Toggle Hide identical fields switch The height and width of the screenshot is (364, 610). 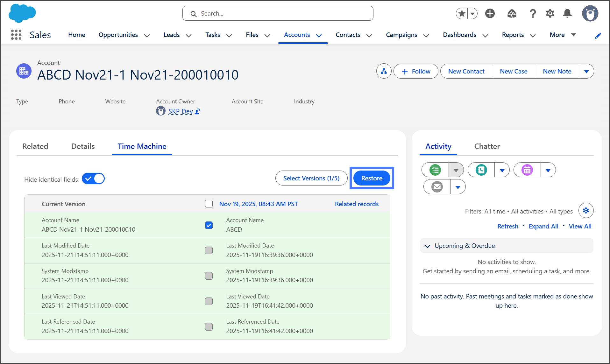[93, 179]
